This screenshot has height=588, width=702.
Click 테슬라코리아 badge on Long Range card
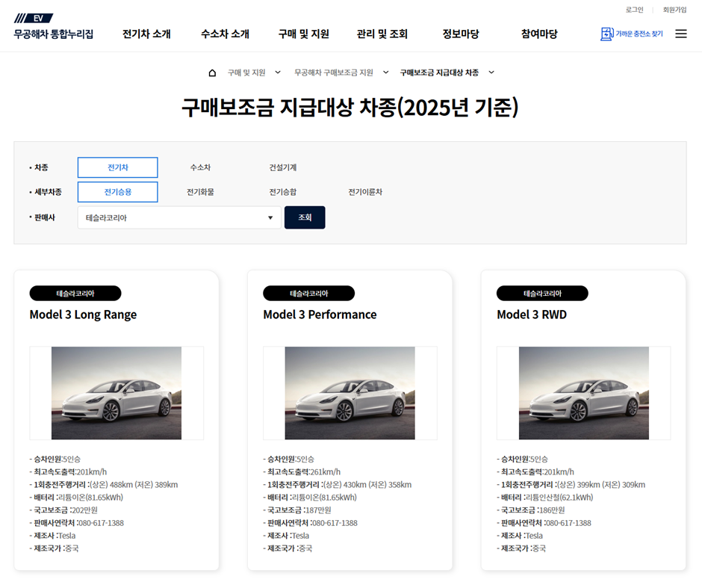click(75, 294)
